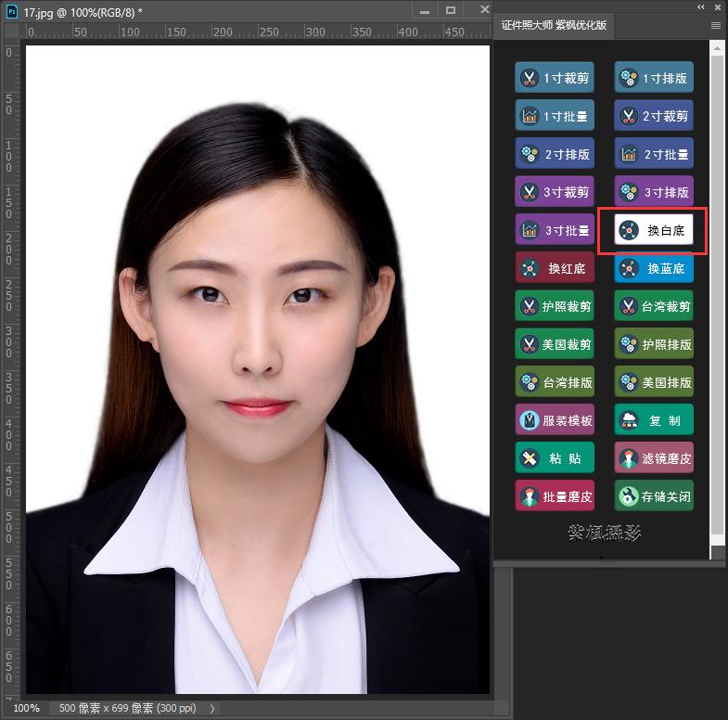The height and width of the screenshot is (720, 728).
Task: Click the 换蓝底 blue background icon
Action: pos(629,268)
